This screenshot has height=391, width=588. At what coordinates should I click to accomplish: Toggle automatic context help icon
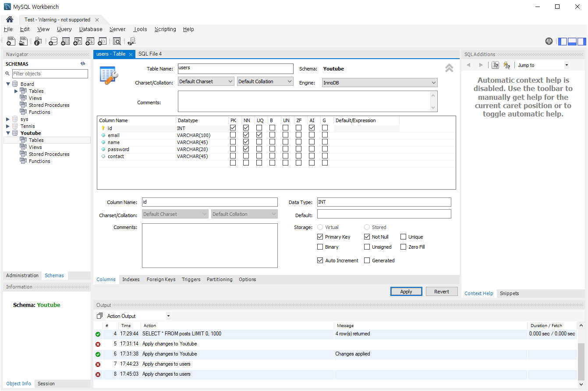tap(507, 65)
